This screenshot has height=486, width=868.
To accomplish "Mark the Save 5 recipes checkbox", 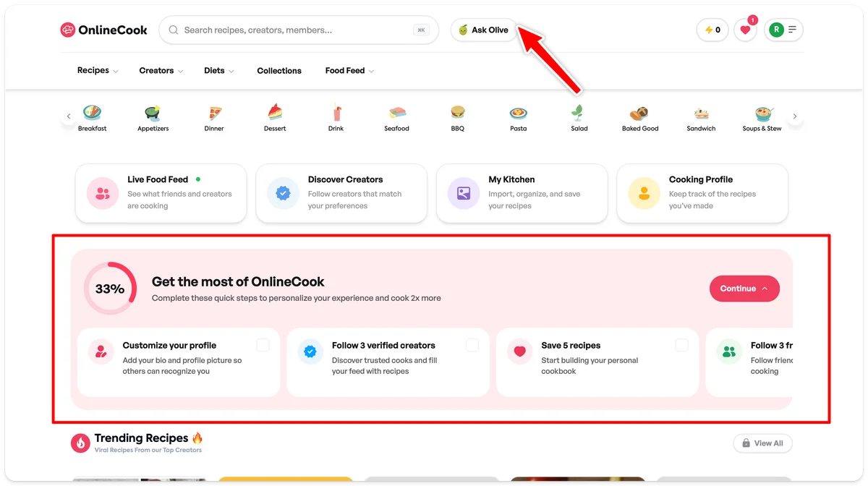I will (x=681, y=346).
